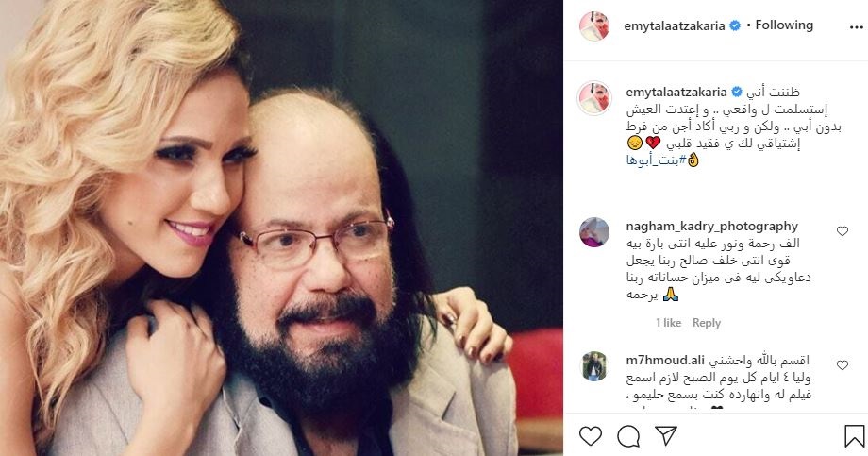
Task: Reply to nagham_kadry_photography's comment
Action: (707, 323)
